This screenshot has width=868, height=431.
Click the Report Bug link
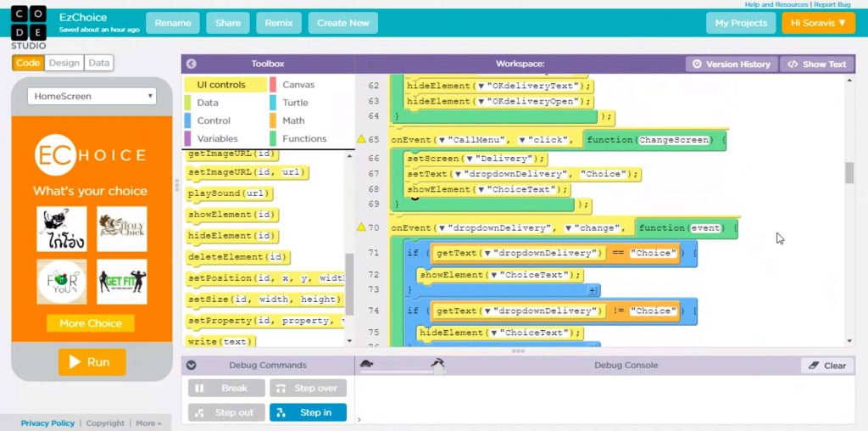click(831, 4)
